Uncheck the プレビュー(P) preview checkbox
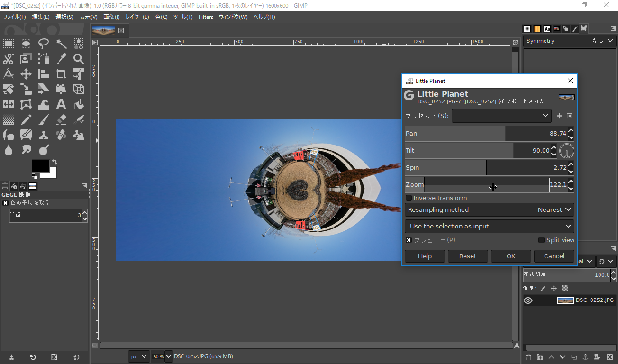Screen dimensions: 618x364 click(x=409, y=240)
